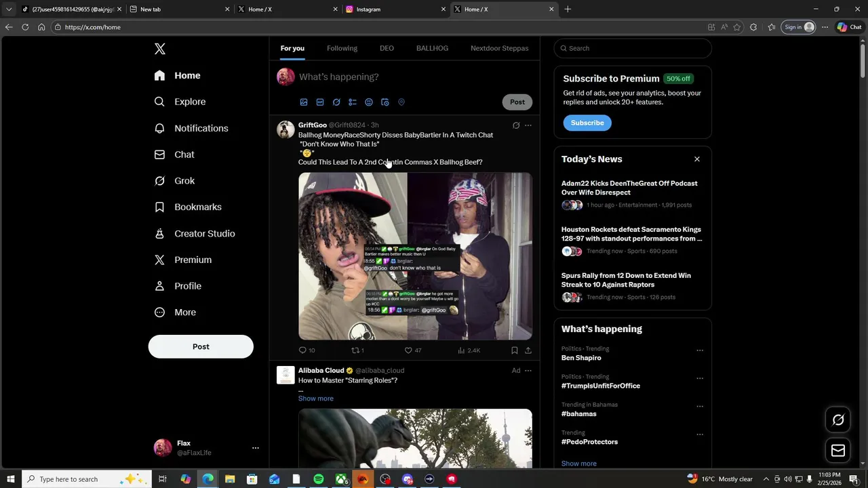Repost GriftGoo's post
The width and height of the screenshot is (868, 488).
(x=357, y=350)
